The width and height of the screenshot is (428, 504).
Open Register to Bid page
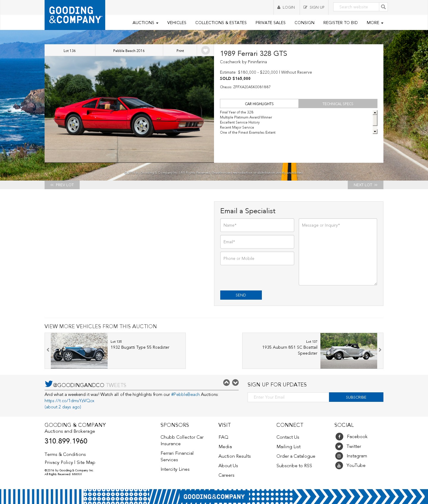[340, 23]
